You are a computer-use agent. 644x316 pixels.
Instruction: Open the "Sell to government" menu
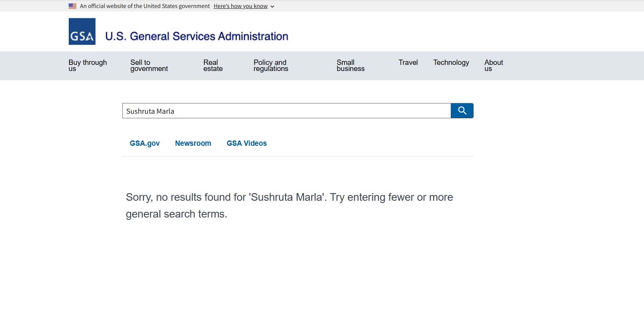click(x=149, y=66)
